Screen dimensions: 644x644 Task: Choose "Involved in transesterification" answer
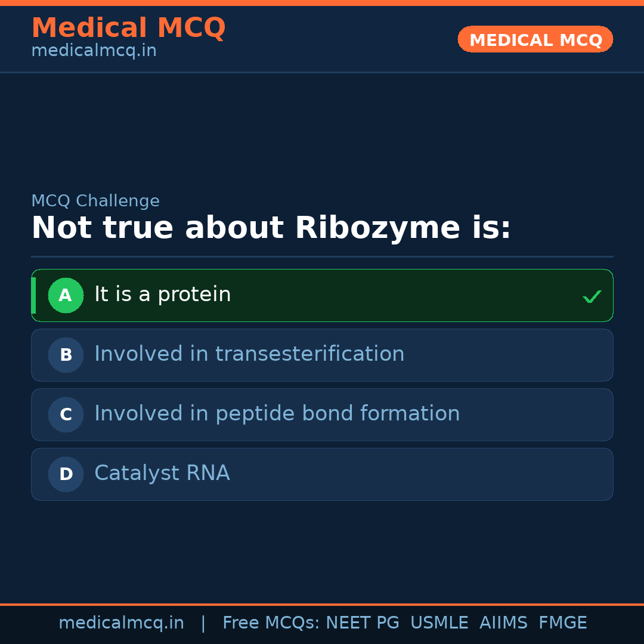click(249, 354)
